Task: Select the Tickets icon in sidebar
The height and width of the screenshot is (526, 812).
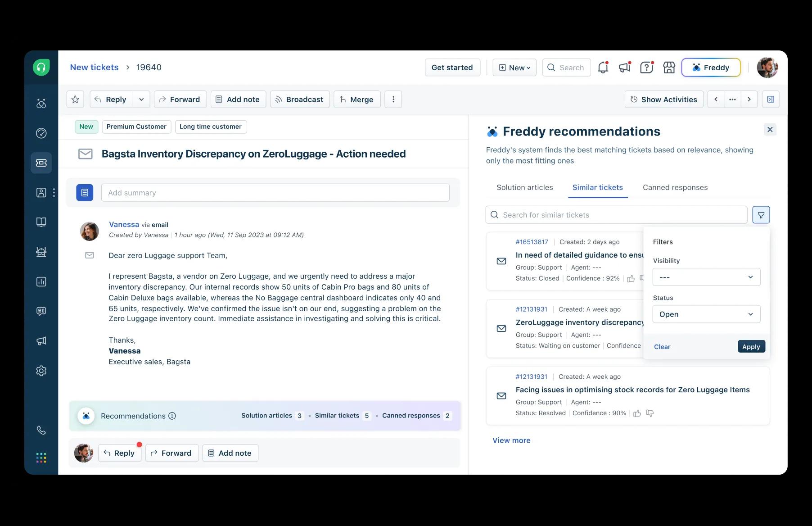Action: tap(41, 163)
